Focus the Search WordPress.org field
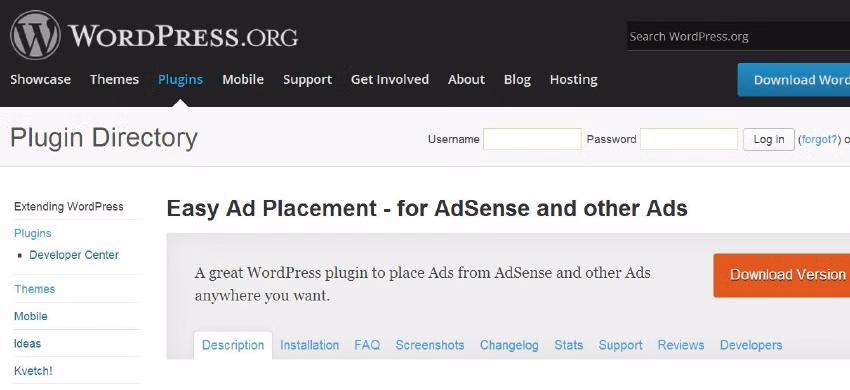The height and width of the screenshot is (390, 850). (x=738, y=37)
